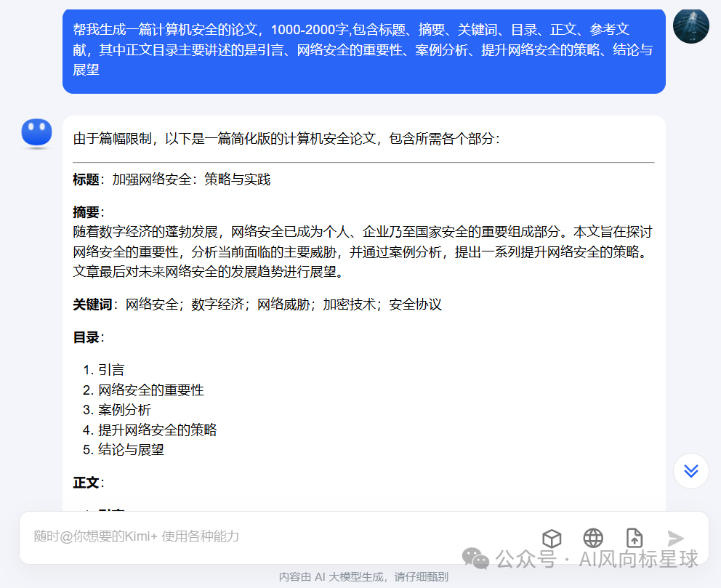Click list item '3. 案例分析'
The image size is (721, 588).
pyautogui.click(x=117, y=410)
